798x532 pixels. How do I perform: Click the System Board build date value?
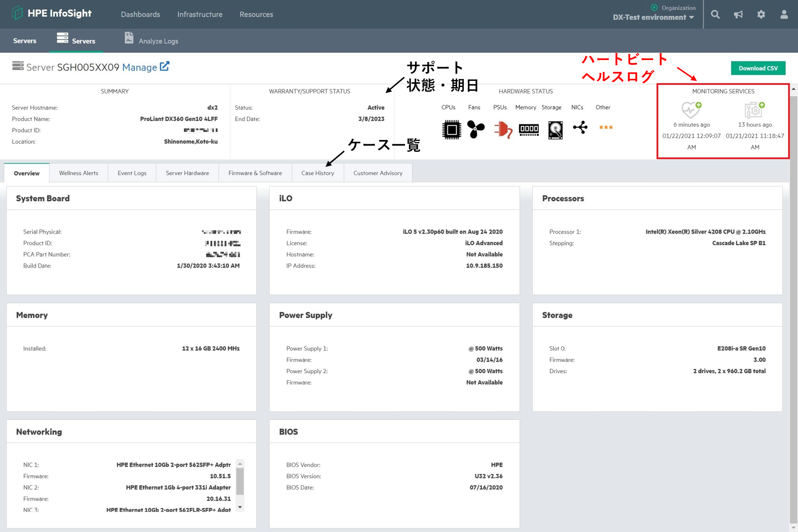[208, 266]
